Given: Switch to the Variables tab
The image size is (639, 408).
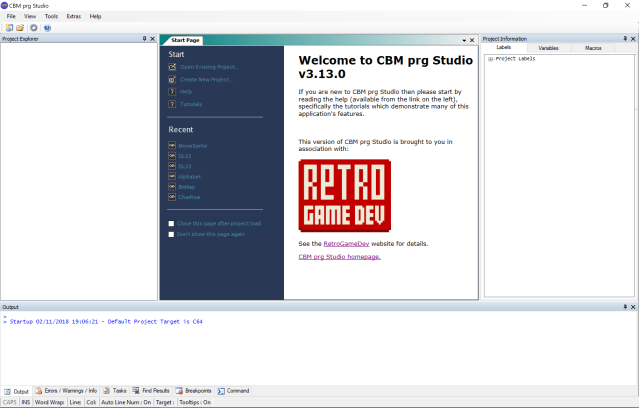Looking at the screenshot, I should tap(548, 48).
